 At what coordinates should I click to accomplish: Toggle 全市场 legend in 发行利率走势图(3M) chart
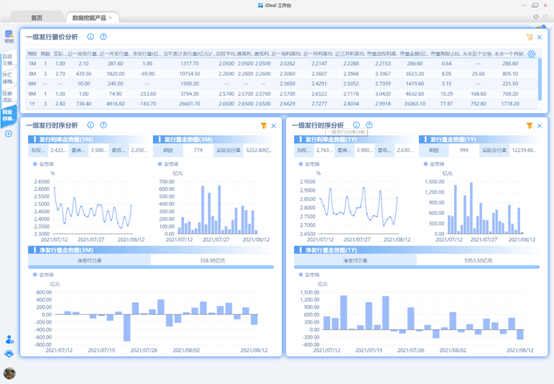point(43,164)
